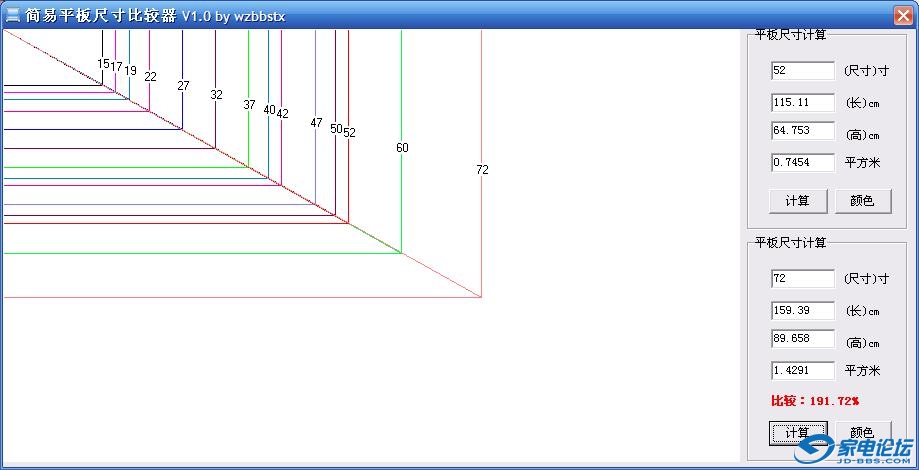Select the 32 size label in the diagram

click(216, 95)
